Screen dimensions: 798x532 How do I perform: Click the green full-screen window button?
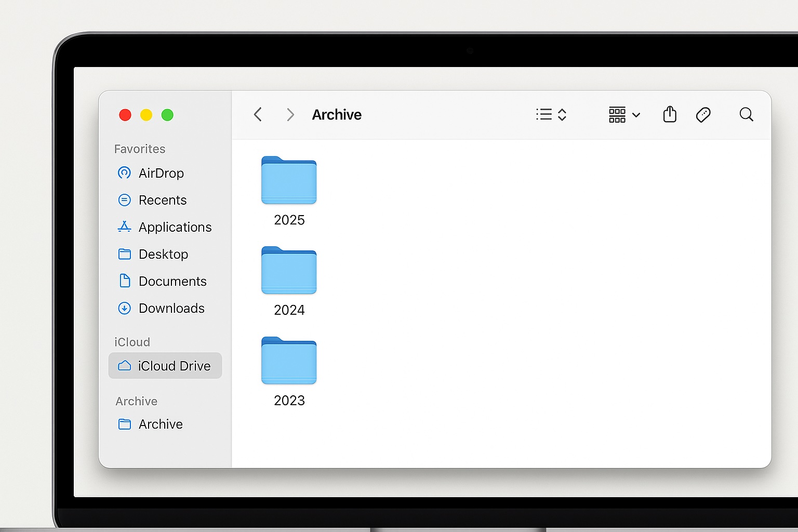(167, 115)
